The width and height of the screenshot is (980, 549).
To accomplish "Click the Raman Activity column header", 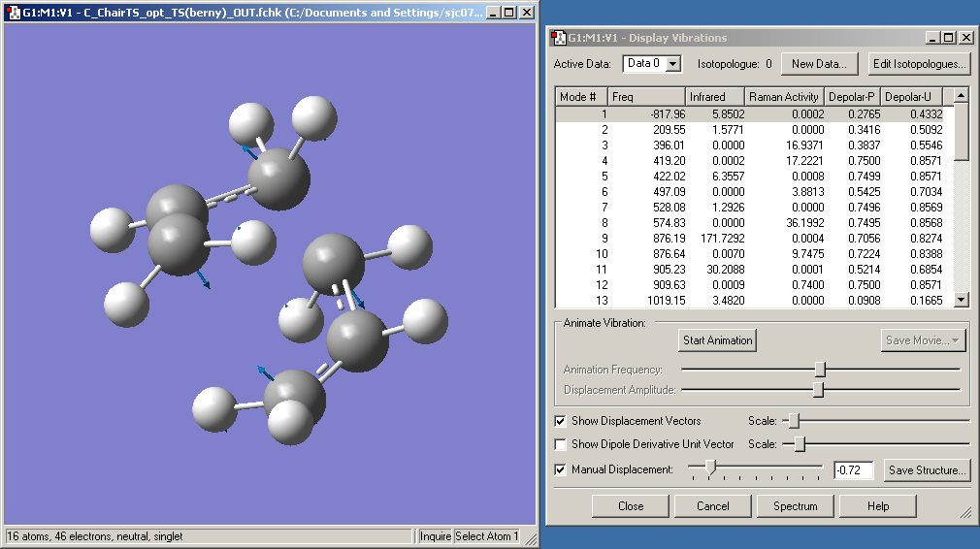I will (x=783, y=97).
